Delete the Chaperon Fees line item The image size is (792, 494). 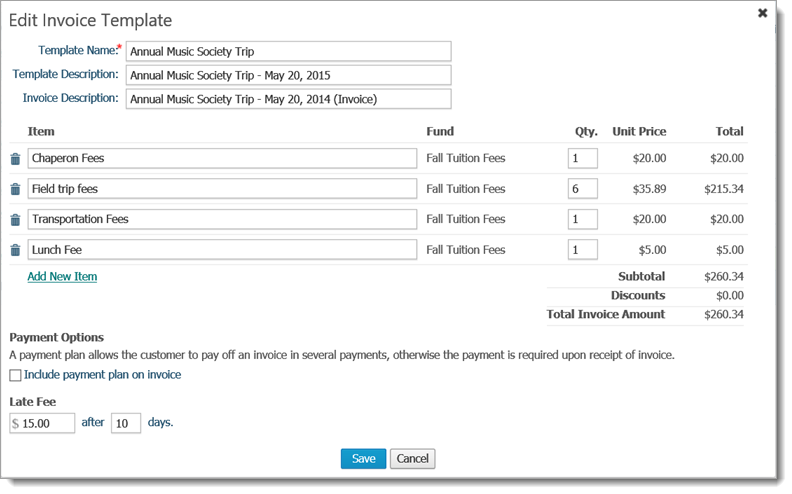tap(15, 159)
